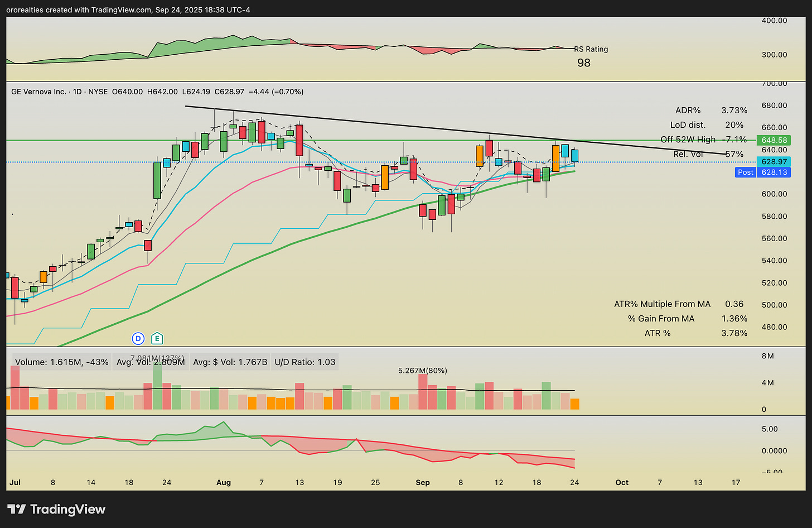Select the green 648.58 price label
Viewport: 812px width, 528px height.
pyautogui.click(x=774, y=140)
